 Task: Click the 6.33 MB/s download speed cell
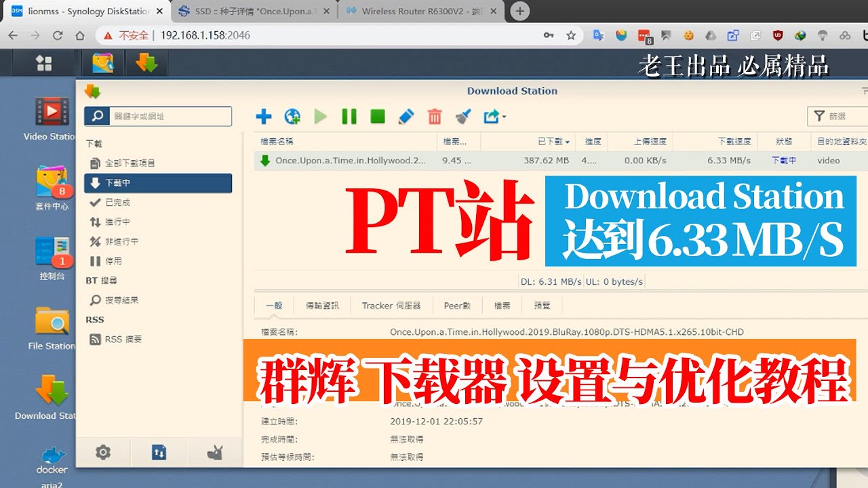pyautogui.click(x=729, y=161)
